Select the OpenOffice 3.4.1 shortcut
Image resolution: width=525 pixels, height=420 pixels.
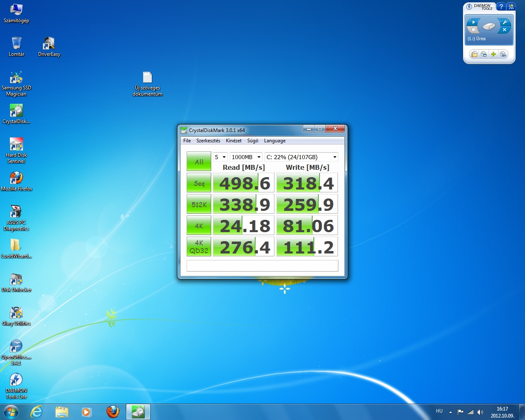point(16,352)
